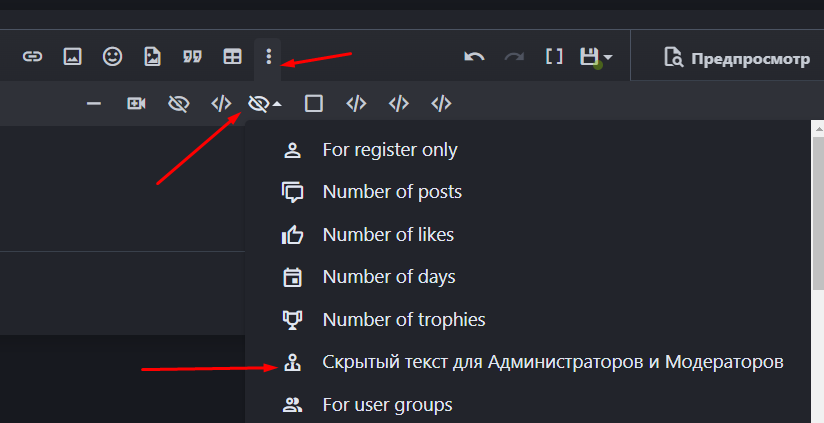
Task: Select "Number of posts" hide option
Action: (x=392, y=192)
